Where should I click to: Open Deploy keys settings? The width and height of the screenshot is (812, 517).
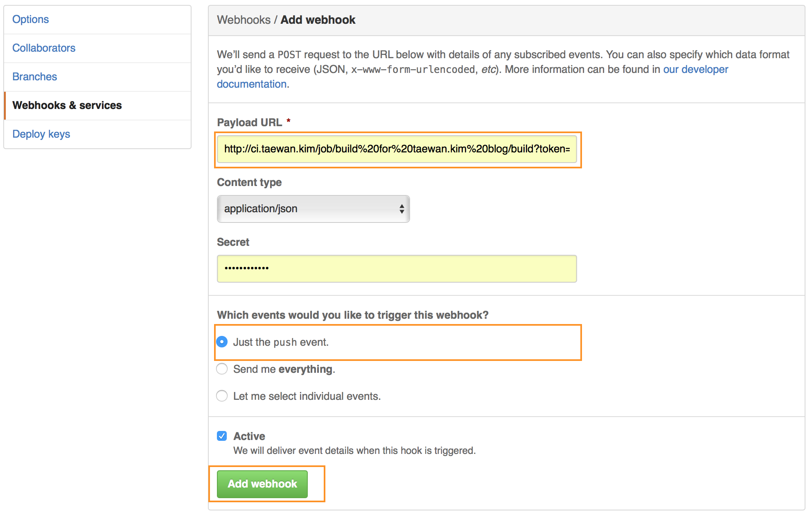pos(41,134)
